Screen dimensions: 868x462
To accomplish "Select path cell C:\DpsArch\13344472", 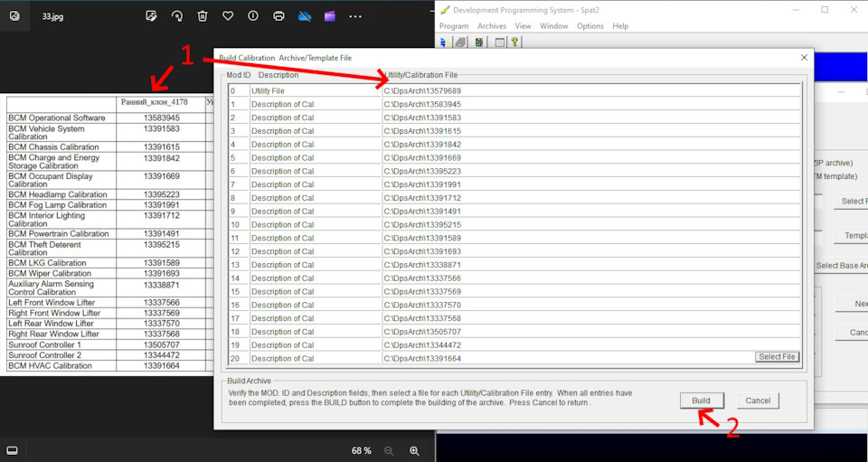I will 590,344.
